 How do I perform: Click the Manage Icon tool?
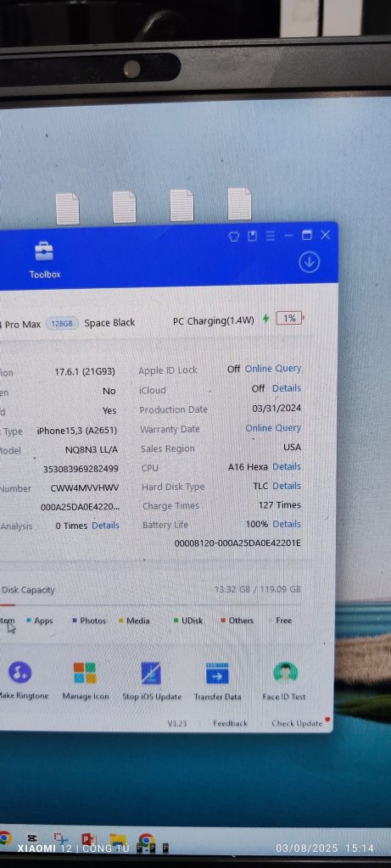[x=86, y=681]
